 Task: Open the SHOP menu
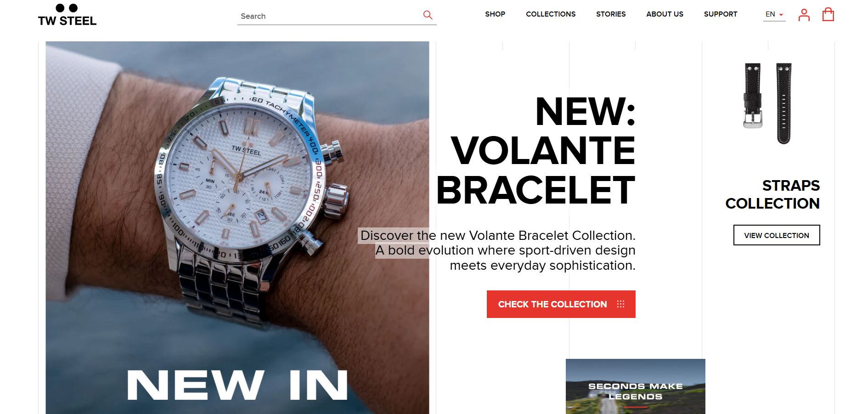pyautogui.click(x=495, y=14)
